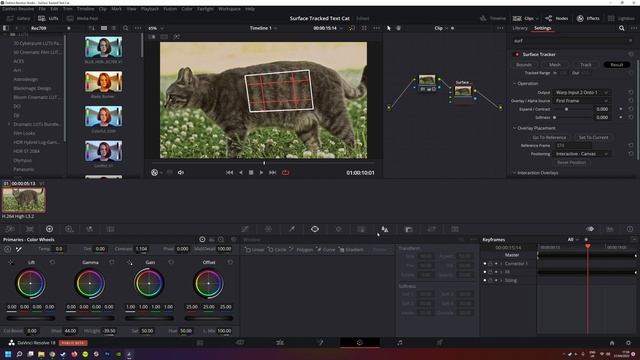Open the File menu
The width and height of the screenshot is (640, 360).
(x=42, y=9)
